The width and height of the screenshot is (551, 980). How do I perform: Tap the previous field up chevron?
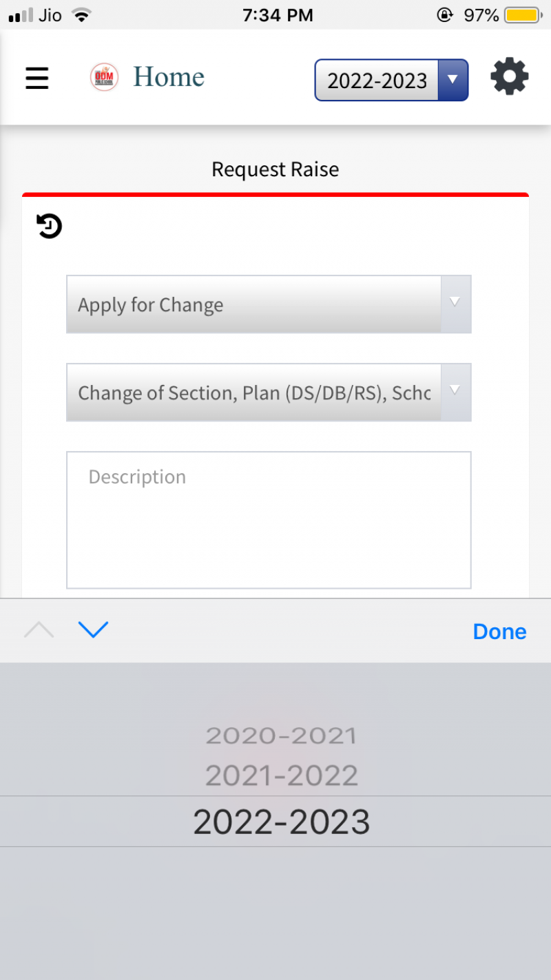(39, 629)
